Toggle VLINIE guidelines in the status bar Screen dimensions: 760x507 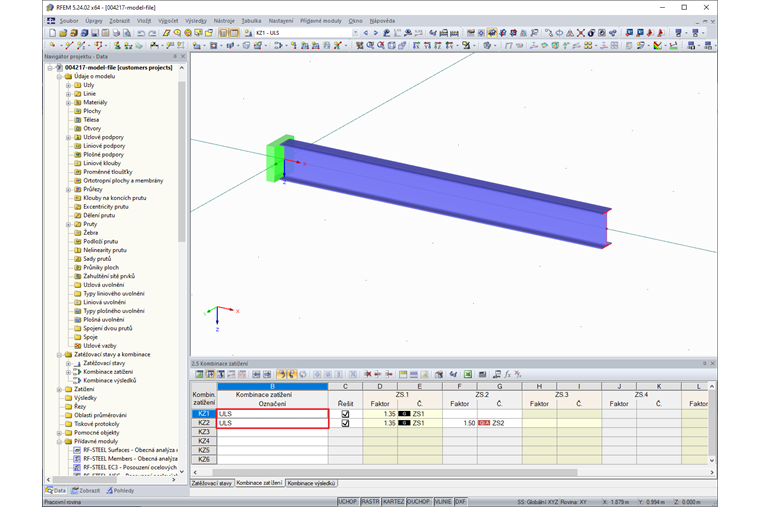(x=443, y=502)
